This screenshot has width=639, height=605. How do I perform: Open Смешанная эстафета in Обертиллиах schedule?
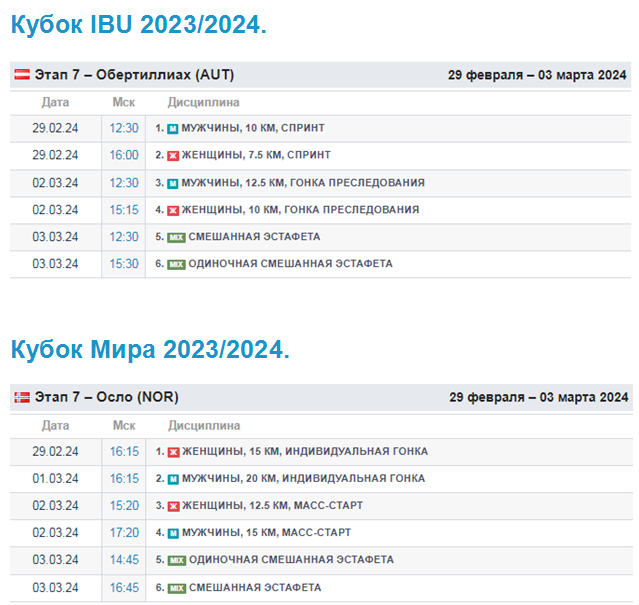(x=254, y=237)
